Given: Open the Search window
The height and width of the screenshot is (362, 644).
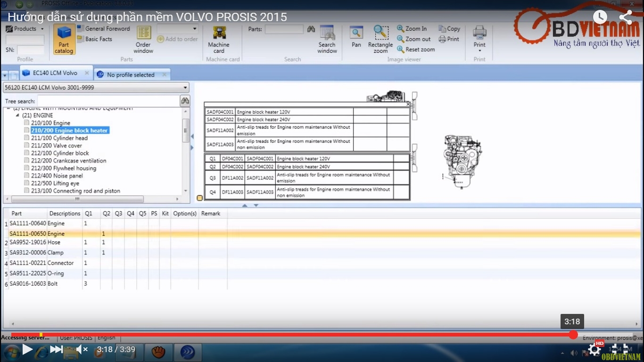Looking at the screenshot, I should click(327, 40).
